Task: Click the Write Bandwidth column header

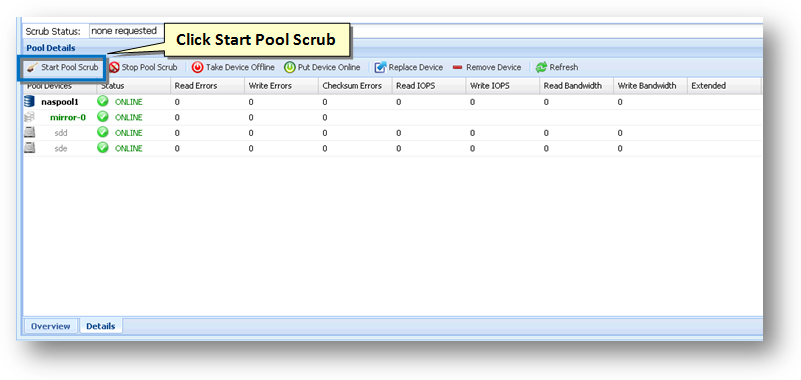Action: [651, 86]
